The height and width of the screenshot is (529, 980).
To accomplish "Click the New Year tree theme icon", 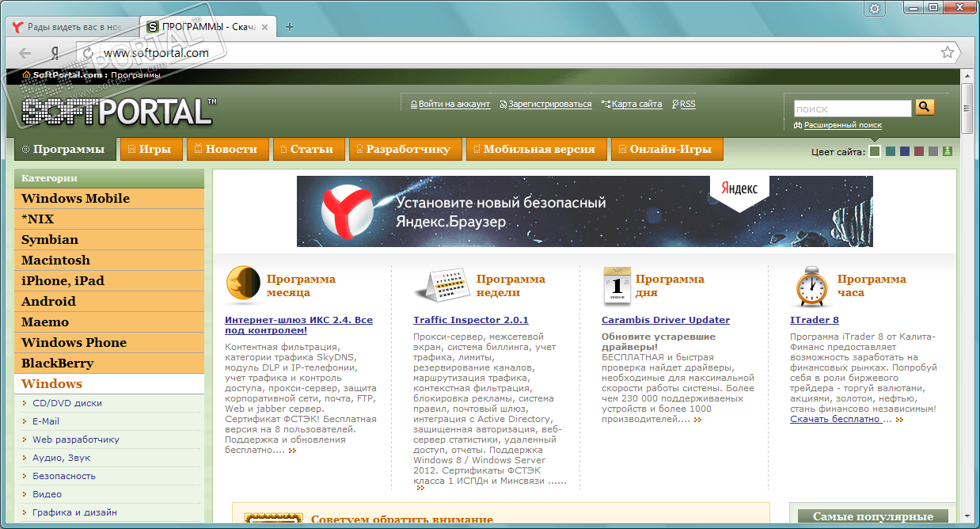I will (948, 151).
